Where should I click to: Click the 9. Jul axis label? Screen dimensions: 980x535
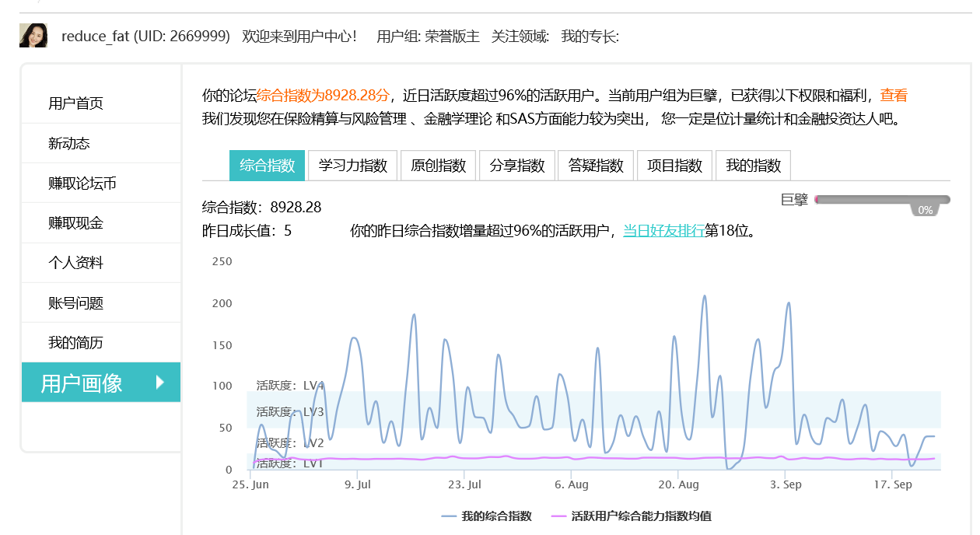coord(357,484)
